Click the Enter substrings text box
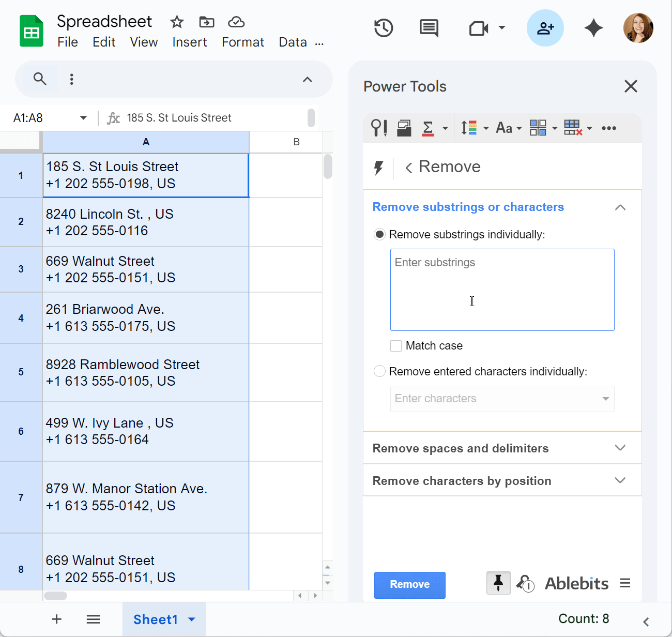672x637 pixels. (502, 290)
